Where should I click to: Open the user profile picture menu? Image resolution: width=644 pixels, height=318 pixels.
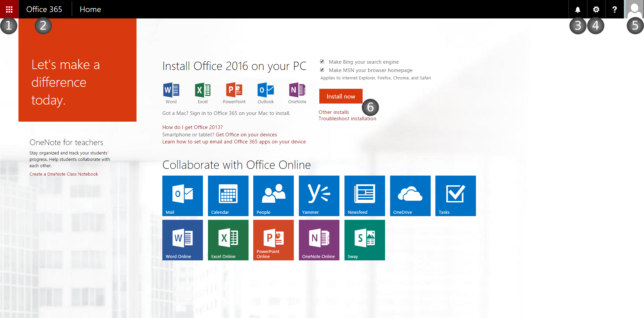[634, 9]
